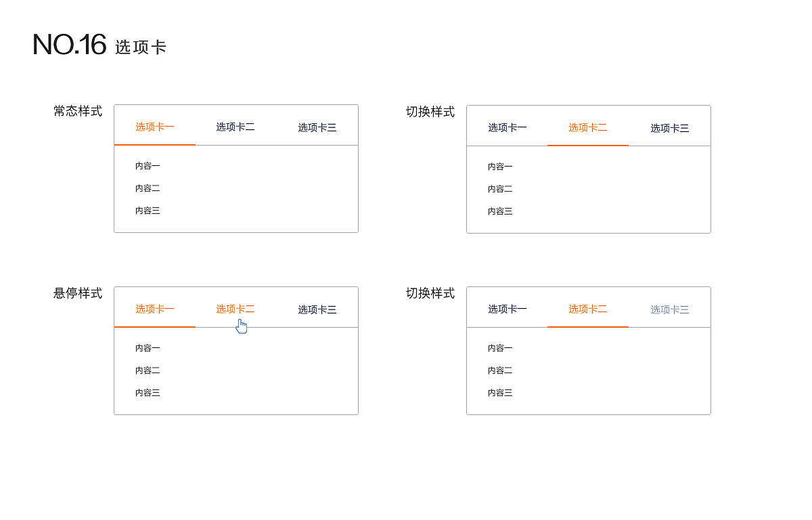Select 选项卡二 in the bottom 切换样式 example
This screenshot has height=520, width=812.
588,309
